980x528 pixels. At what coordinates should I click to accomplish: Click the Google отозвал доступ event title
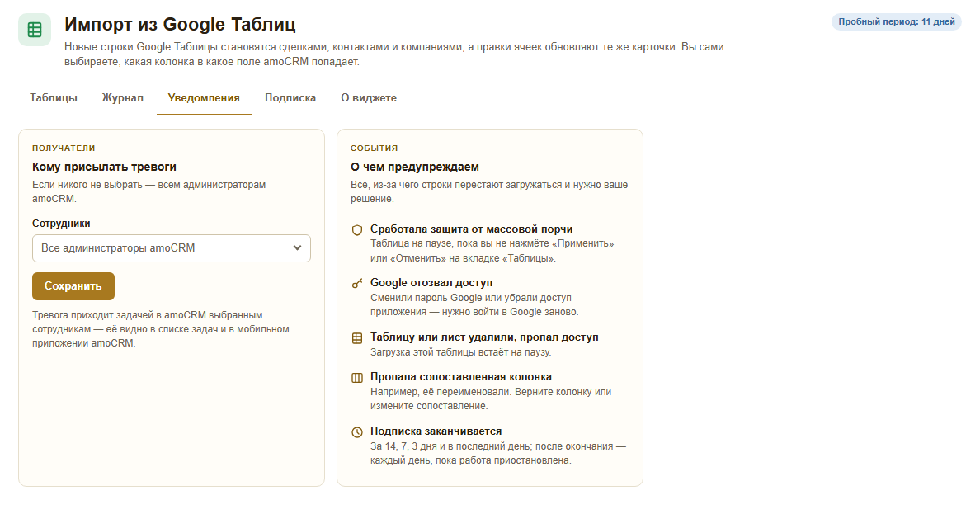coord(431,283)
